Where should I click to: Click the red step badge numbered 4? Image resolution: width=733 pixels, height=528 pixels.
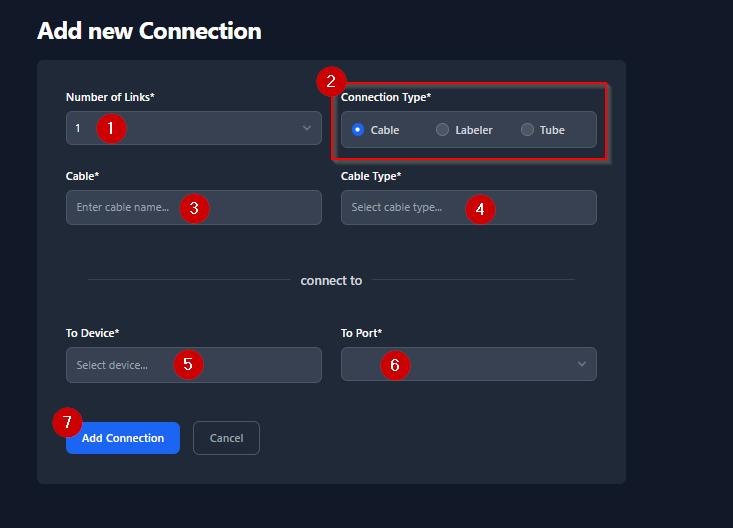coord(480,208)
